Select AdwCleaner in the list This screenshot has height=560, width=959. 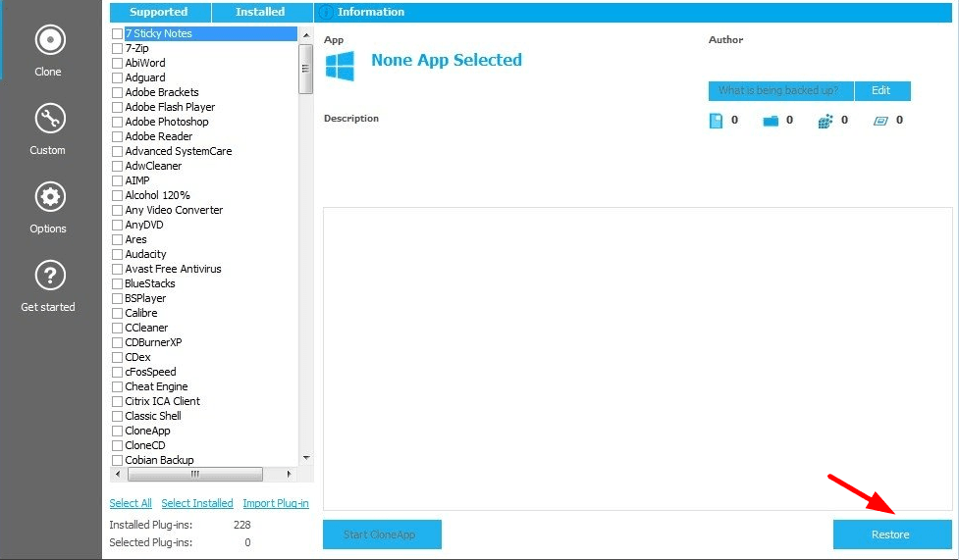tap(153, 166)
